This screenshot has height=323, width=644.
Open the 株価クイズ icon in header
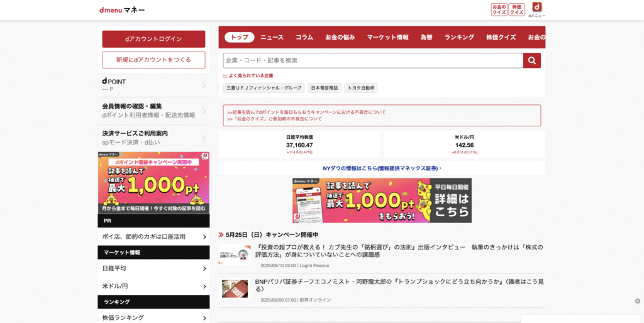(517, 9)
